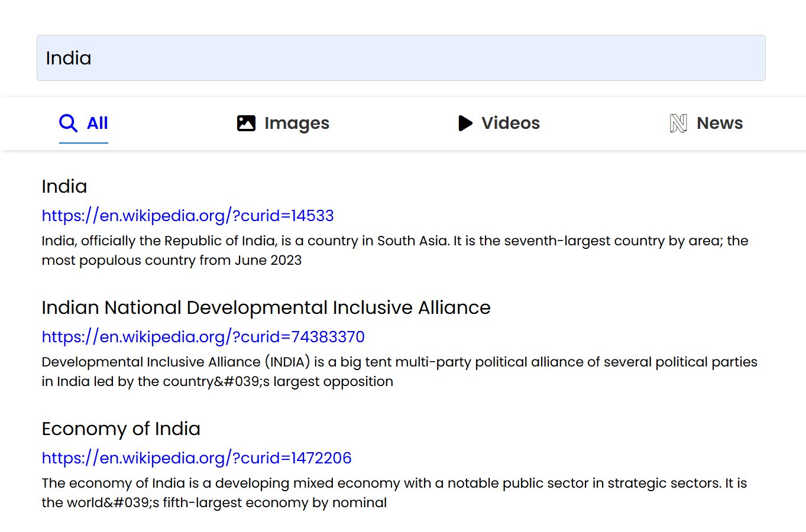Click the 'The economy of India is a developing' snippet line
The height and width of the screenshot is (532, 806).
(394, 483)
